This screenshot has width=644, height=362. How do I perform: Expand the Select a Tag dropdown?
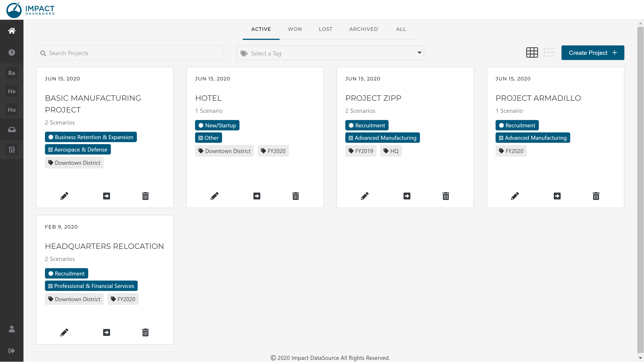pos(330,53)
